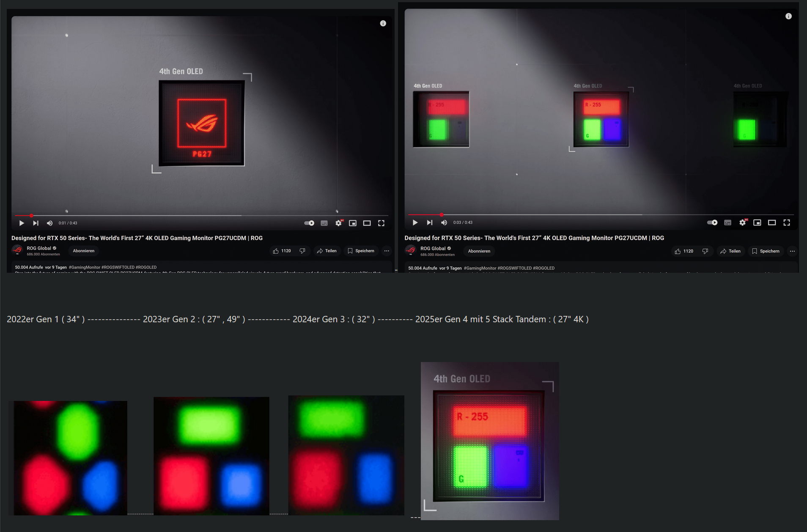Click the miniplayer icon on the left video
807x532 pixels.
353,223
